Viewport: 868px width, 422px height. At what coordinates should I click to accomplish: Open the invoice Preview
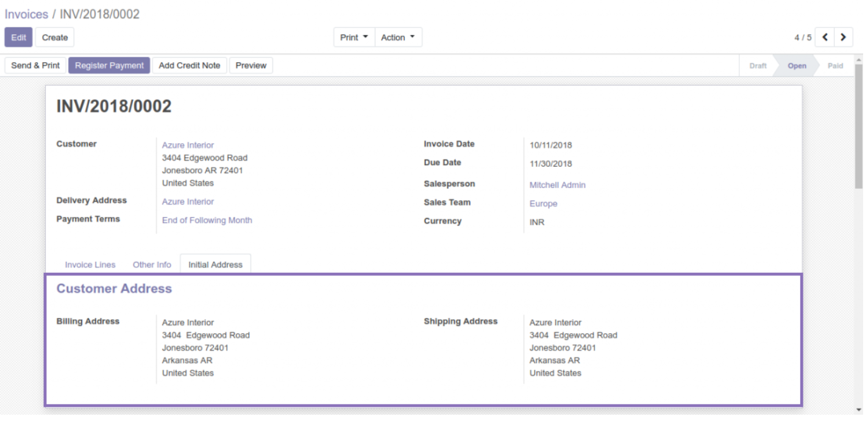tap(251, 65)
